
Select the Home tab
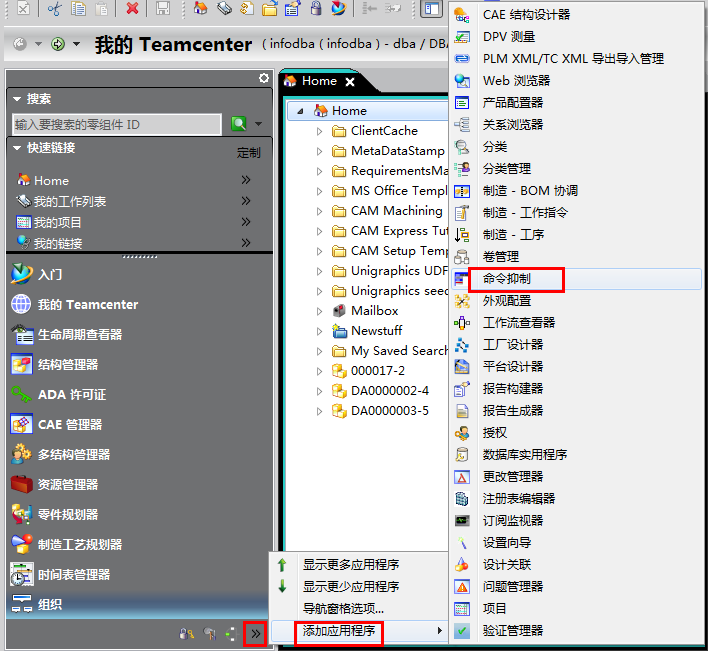pos(319,81)
